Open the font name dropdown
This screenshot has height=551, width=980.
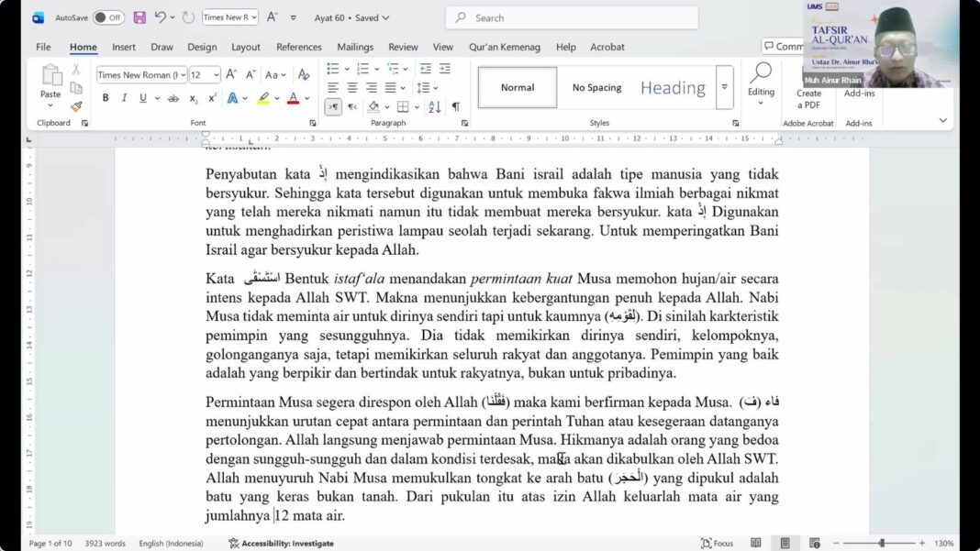(183, 75)
